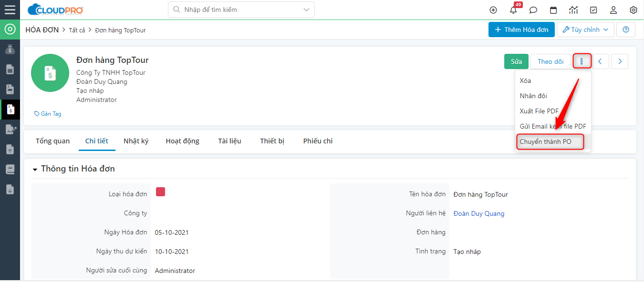Viewport: 644px width, 282px height.
Task: Click the green Sửa button
Action: (516, 61)
